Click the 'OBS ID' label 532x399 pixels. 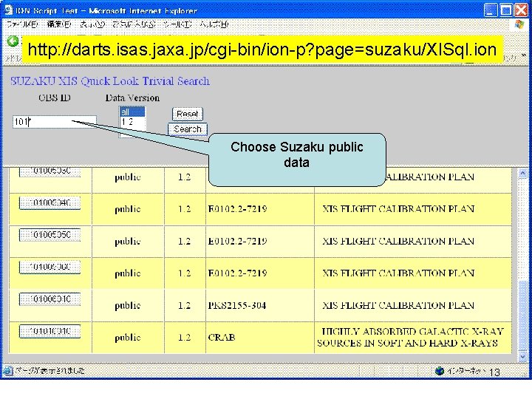(54, 98)
